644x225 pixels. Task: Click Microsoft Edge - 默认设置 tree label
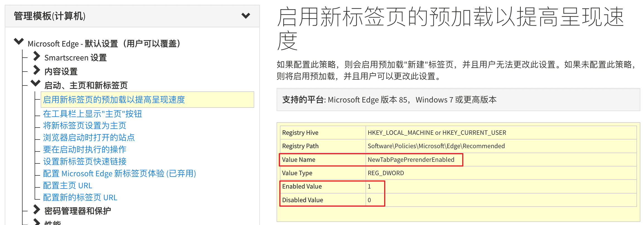point(104,44)
